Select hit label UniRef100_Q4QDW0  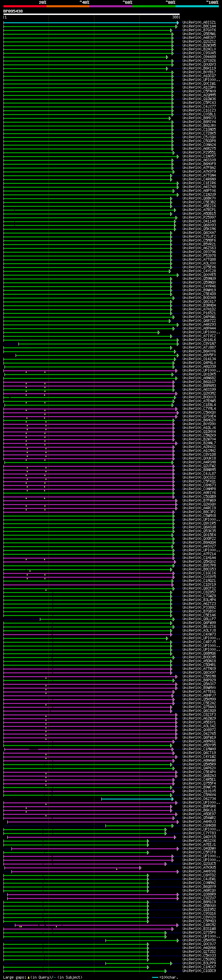[x=199, y=849]
